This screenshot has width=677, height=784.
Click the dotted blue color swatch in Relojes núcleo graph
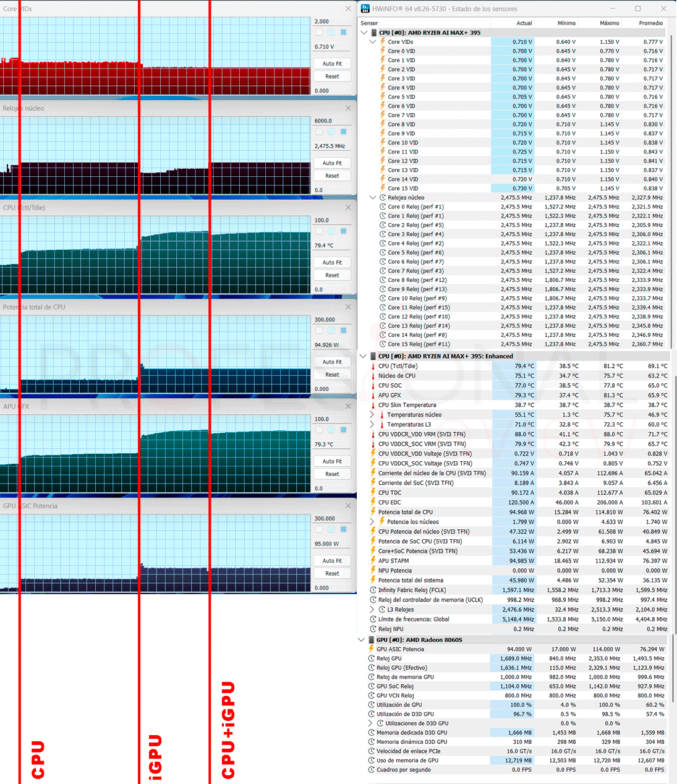(x=344, y=132)
